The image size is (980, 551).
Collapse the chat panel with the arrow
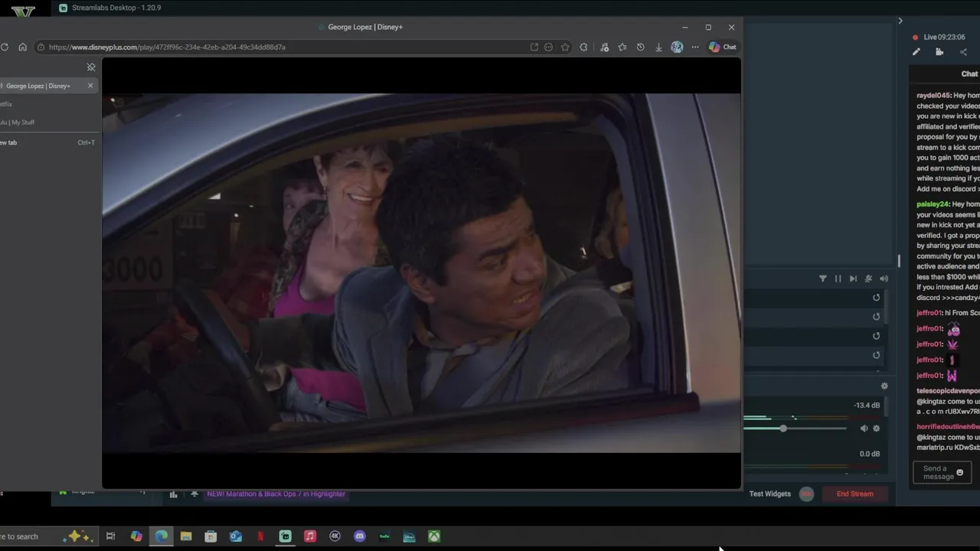pos(900,21)
